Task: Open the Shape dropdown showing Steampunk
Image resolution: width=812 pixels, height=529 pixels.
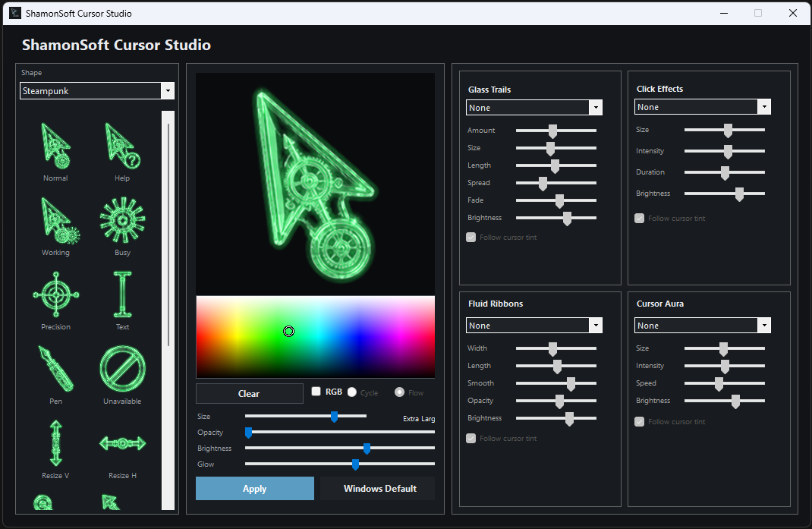Action: (x=97, y=90)
